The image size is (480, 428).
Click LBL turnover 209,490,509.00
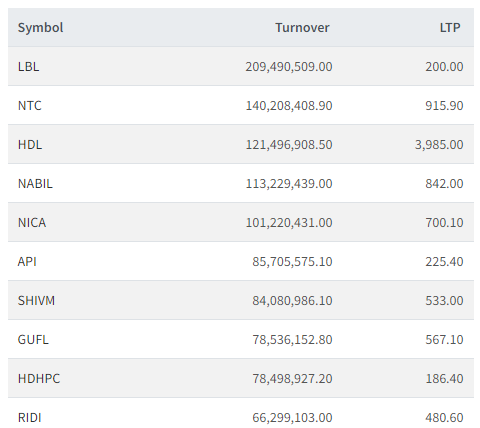[x=289, y=67]
